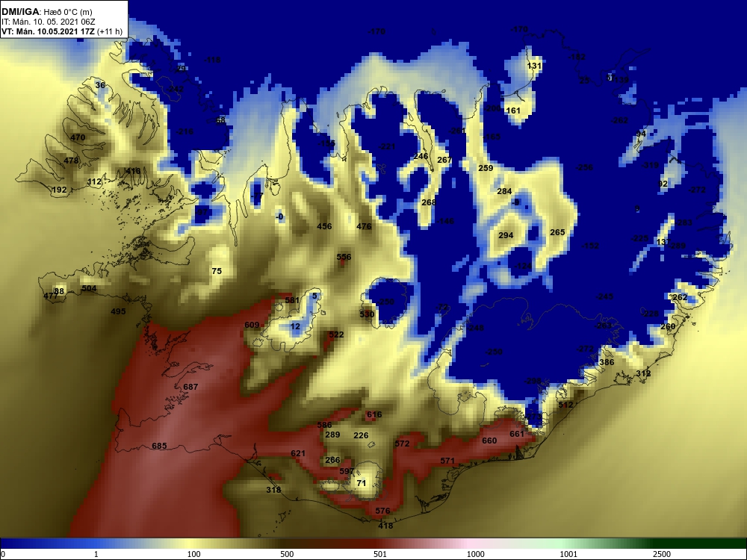Click the map value 576
The width and height of the screenshot is (747, 560).
tap(382, 511)
